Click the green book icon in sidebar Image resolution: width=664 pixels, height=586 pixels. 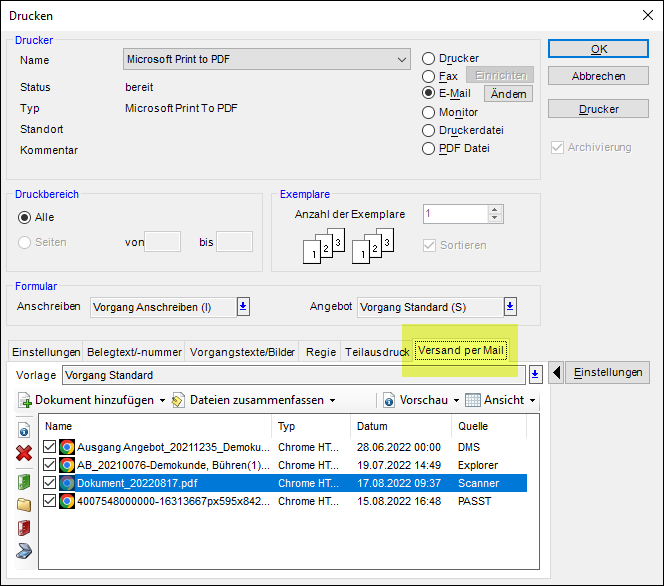pos(25,482)
